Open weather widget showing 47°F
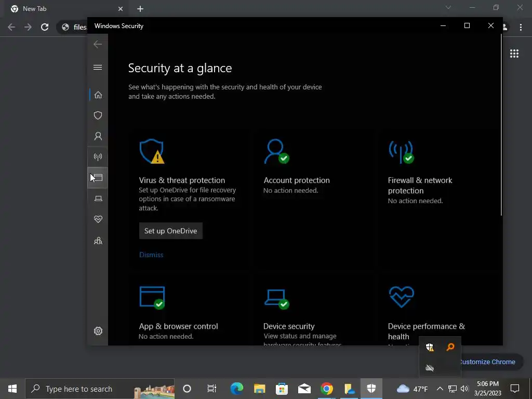Screen dimensions: 532x399 click(412, 389)
